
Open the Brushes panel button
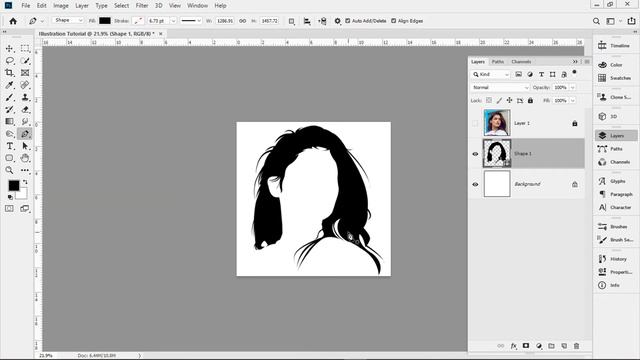[x=615, y=227]
